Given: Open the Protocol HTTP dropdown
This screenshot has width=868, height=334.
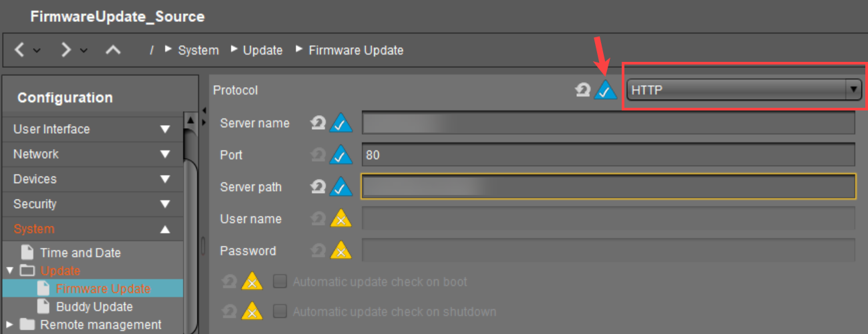Looking at the screenshot, I should coord(744,90).
